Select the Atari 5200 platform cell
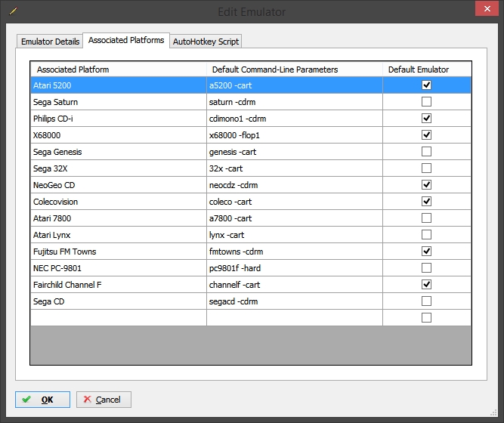 pyautogui.click(x=119, y=85)
